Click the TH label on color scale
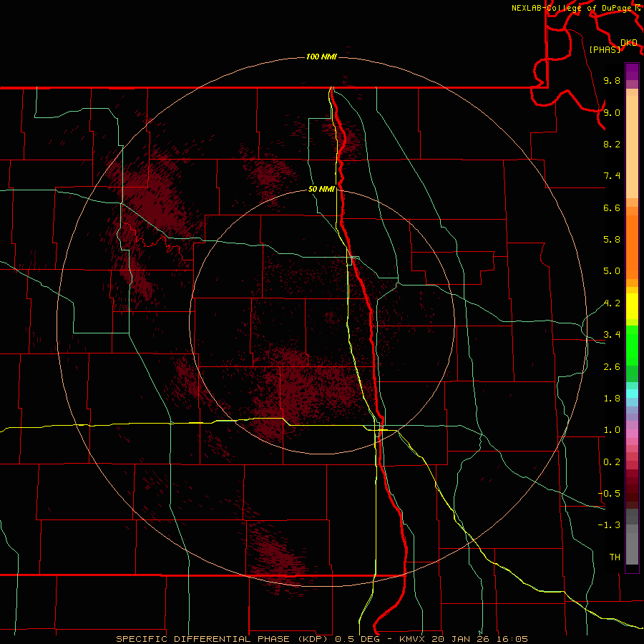Image resolution: width=644 pixels, height=644 pixels. point(615,557)
